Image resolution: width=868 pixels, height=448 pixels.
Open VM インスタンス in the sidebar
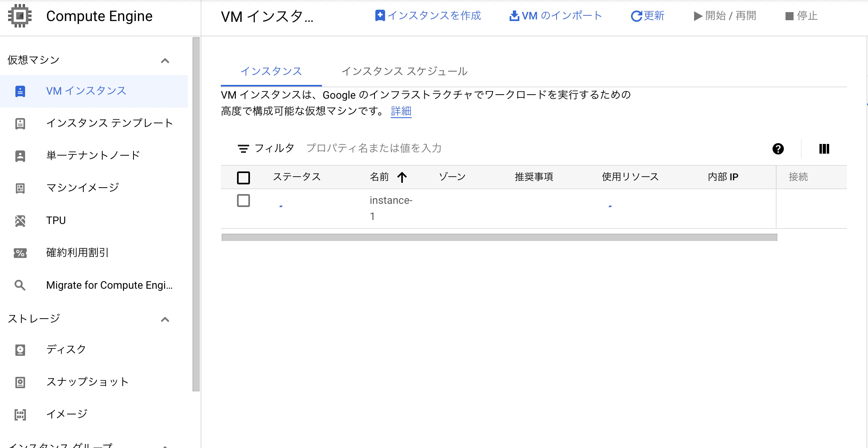94,91
